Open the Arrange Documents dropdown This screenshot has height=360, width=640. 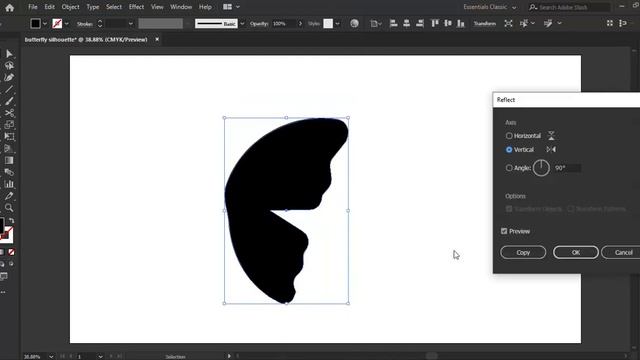pos(231,7)
